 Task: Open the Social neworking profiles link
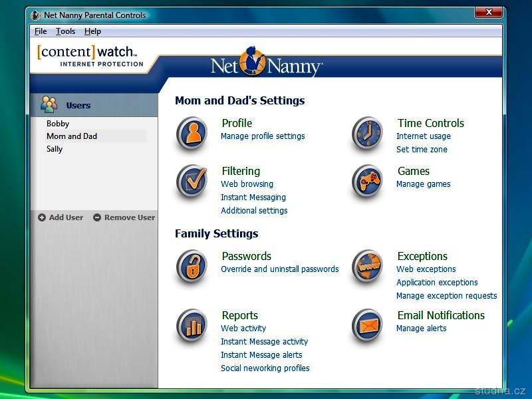click(265, 368)
